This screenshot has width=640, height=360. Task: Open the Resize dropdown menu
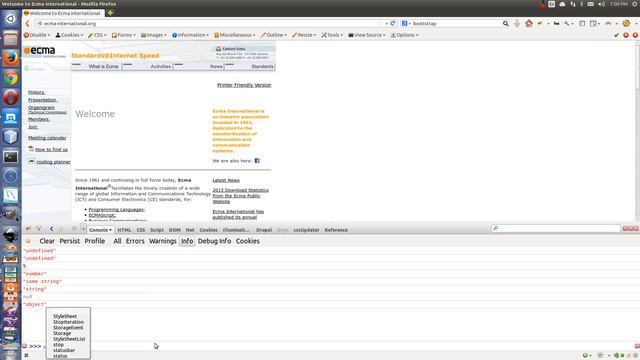point(304,35)
